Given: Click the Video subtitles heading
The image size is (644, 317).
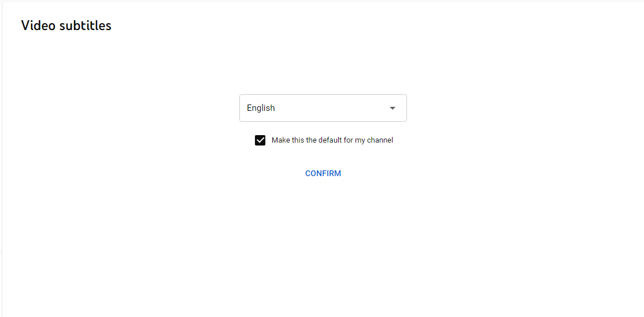Looking at the screenshot, I should click(x=66, y=25).
